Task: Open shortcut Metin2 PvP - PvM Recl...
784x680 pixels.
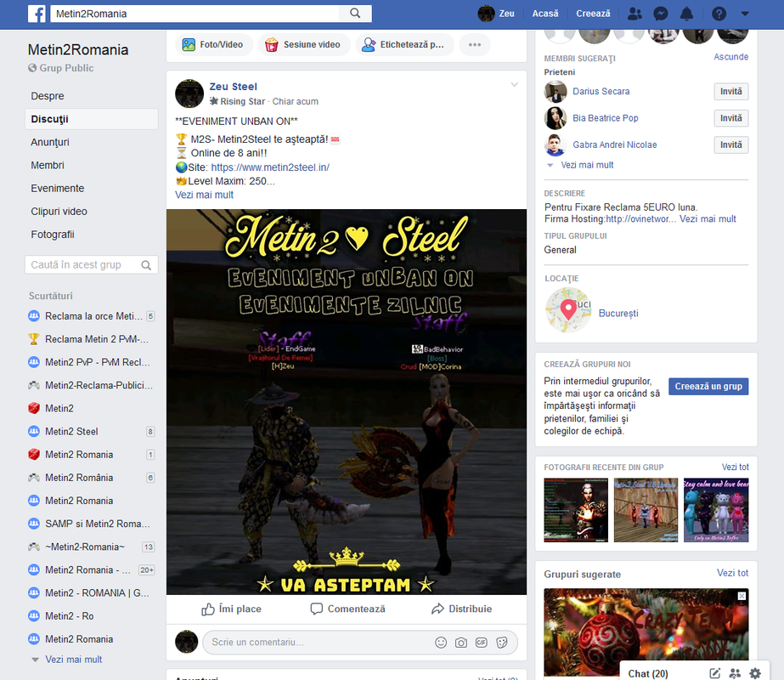Action: (92, 362)
